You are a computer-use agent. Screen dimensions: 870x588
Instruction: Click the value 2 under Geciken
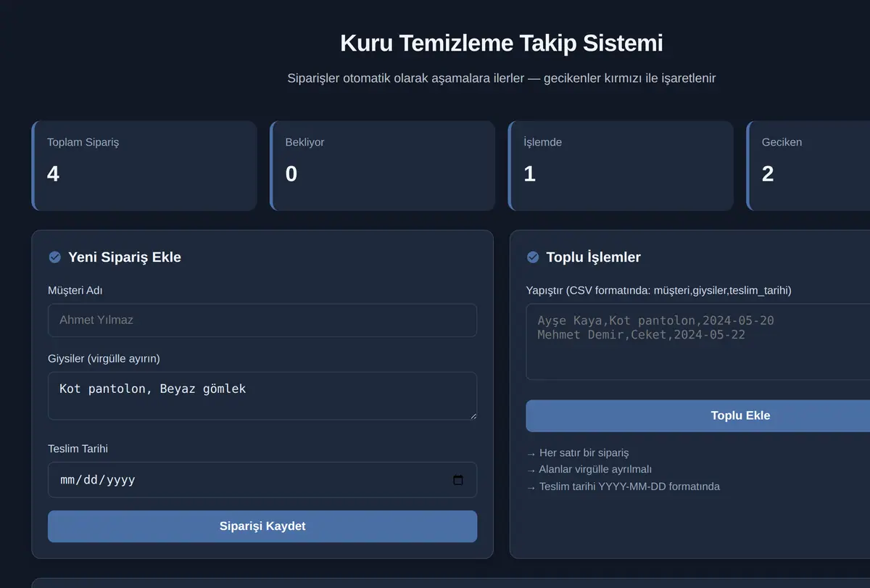point(768,174)
